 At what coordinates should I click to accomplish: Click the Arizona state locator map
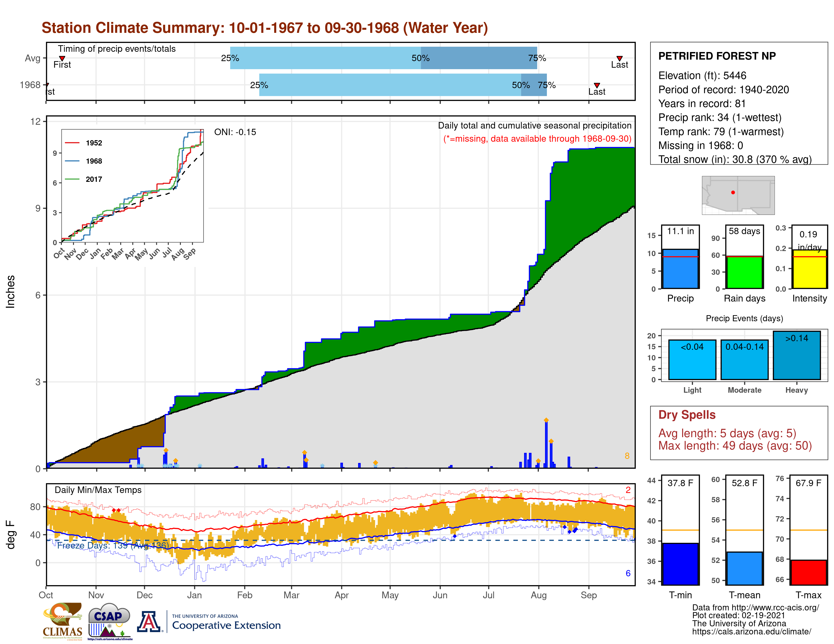(x=738, y=195)
